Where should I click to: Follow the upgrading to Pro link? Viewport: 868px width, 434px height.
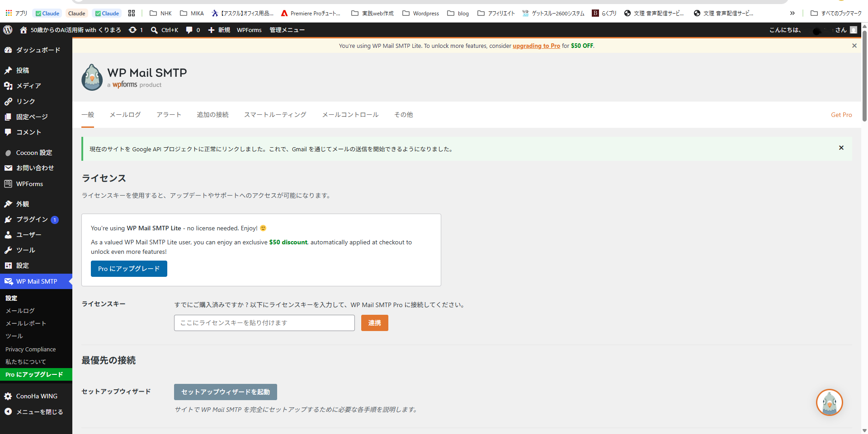point(536,46)
